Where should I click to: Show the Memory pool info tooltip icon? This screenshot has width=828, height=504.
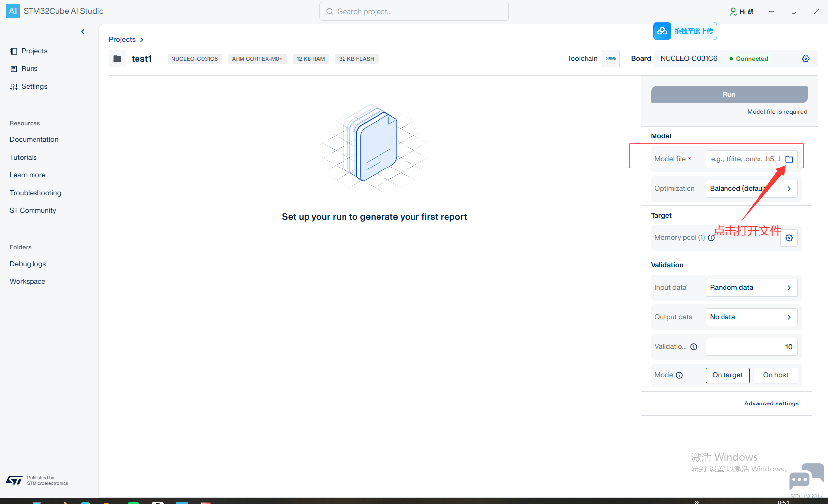coord(711,238)
